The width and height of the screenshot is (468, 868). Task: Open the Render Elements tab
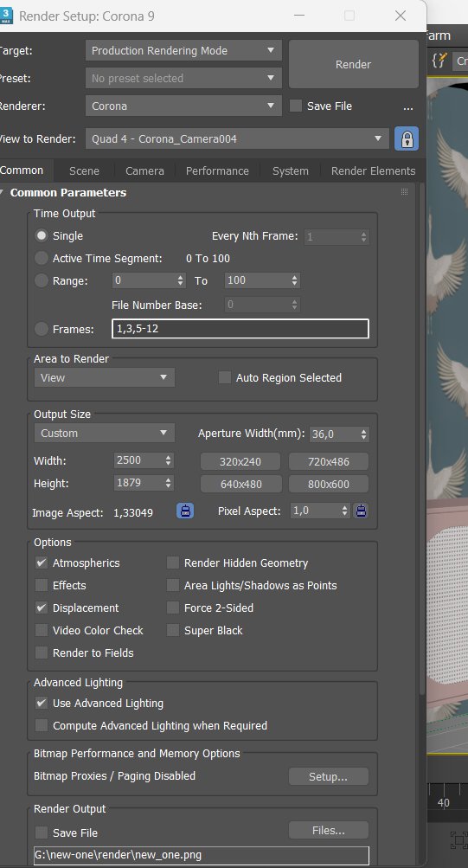pyautogui.click(x=374, y=171)
